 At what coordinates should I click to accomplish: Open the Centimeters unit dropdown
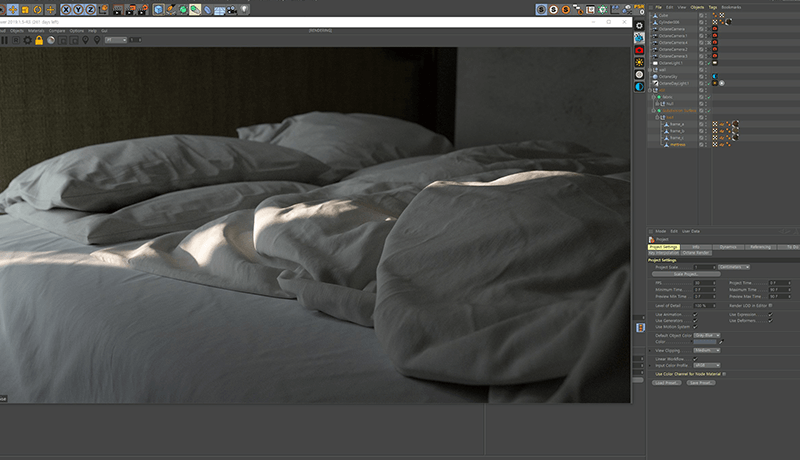734,267
